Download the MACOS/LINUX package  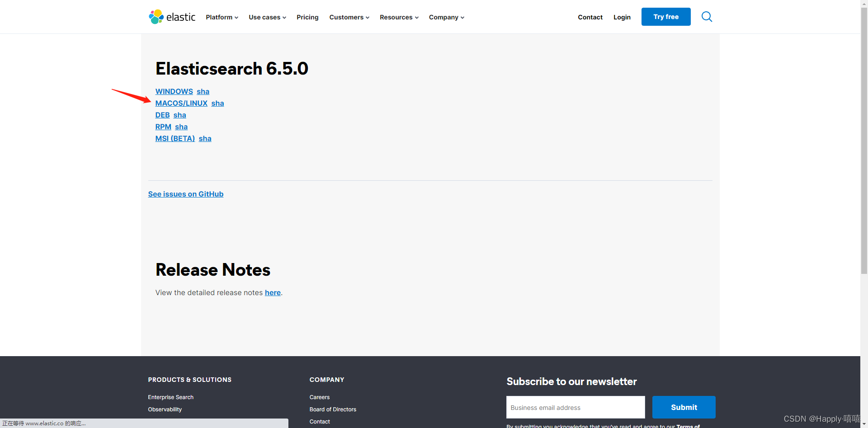coord(181,103)
